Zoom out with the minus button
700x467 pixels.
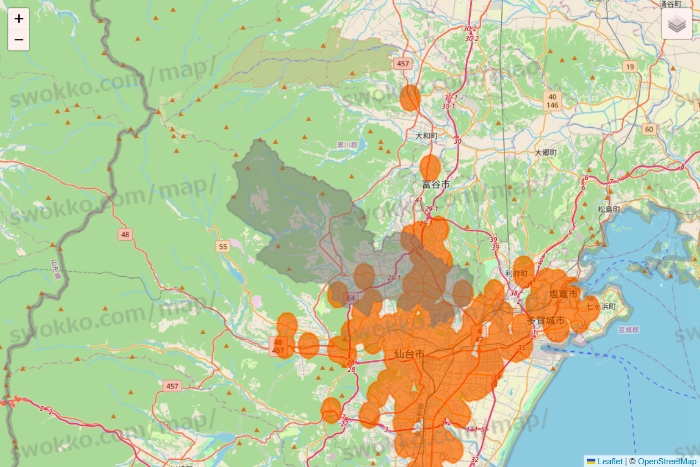coord(19,40)
